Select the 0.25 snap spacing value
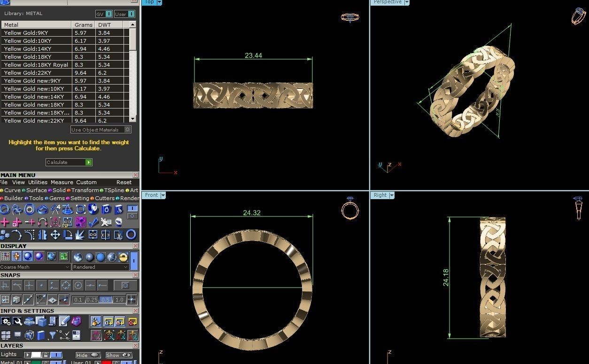 tap(91, 299)
